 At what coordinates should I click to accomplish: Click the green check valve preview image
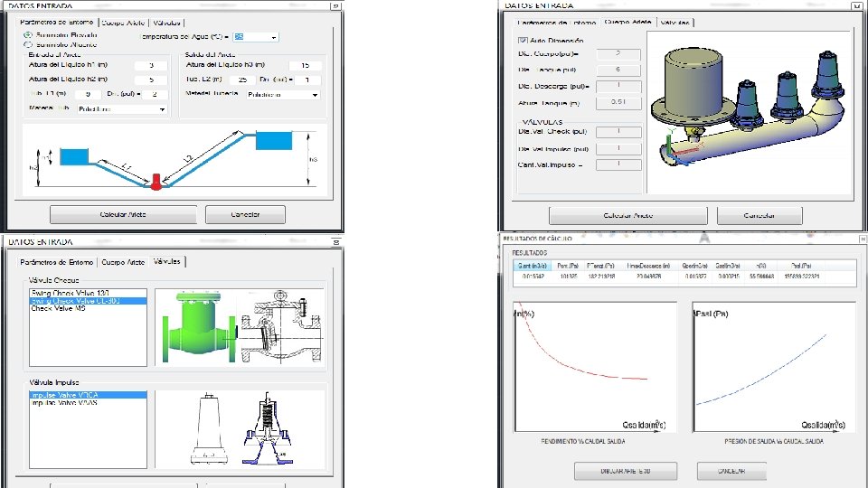[x=199, y=327]
